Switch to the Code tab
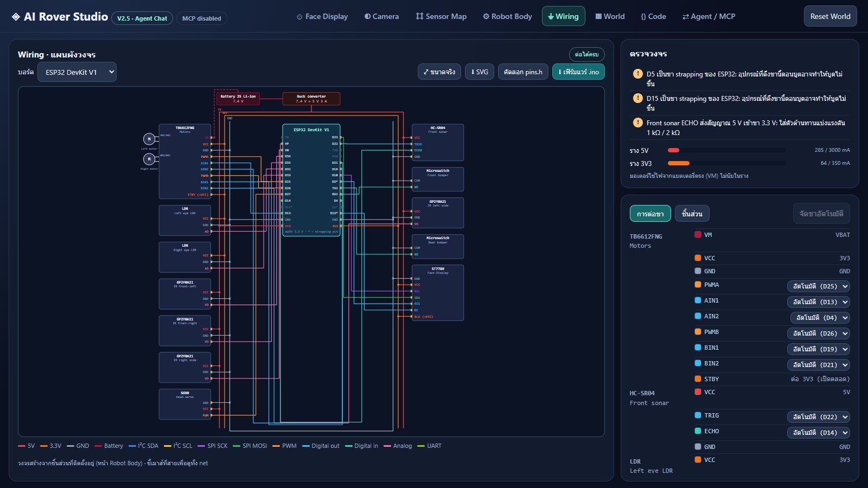 click(653, 16)
